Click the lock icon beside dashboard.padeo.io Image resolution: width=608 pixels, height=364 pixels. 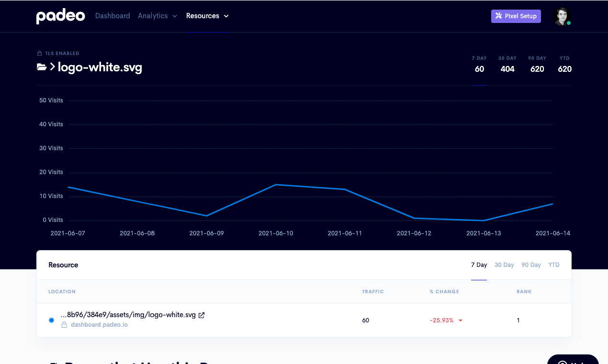tap(64, 325)
